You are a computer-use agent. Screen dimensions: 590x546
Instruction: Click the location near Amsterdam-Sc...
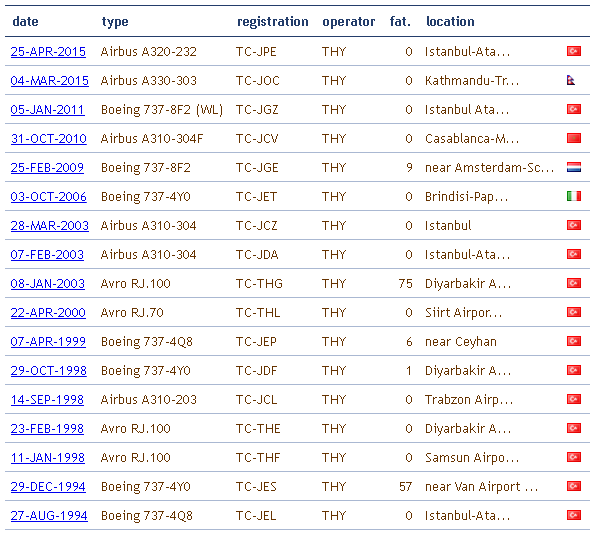click(x=489, y=167)
